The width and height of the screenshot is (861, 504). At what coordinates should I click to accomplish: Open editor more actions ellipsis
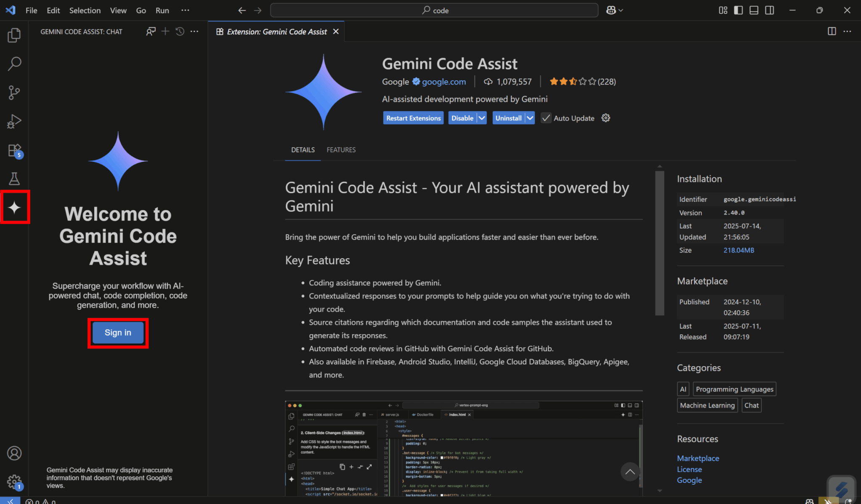(x=847, y=32)
